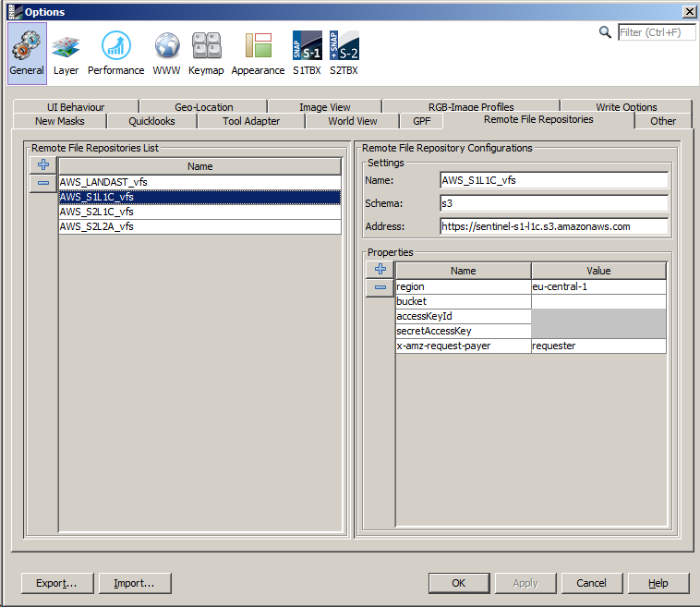Open the Layer options category
Viewport: 700px width, 607px height.
click(x=66, y=54)
